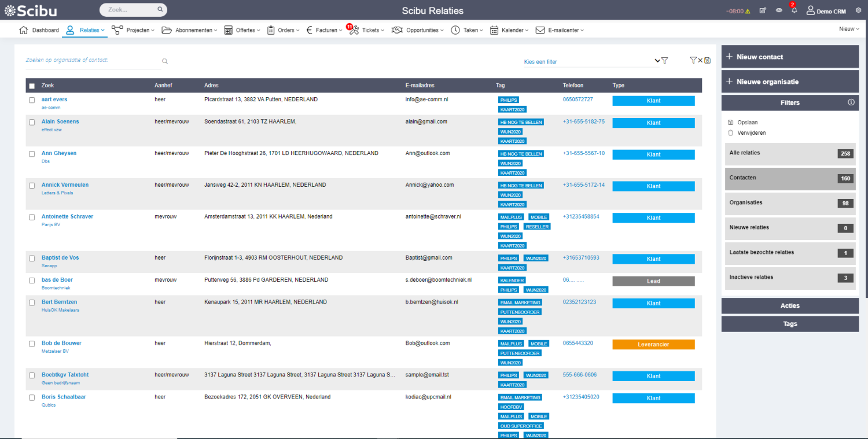The height and width of the screenshot is (439, 868).
Task: Save filter with the disk icon
Action: coord(708,60)
